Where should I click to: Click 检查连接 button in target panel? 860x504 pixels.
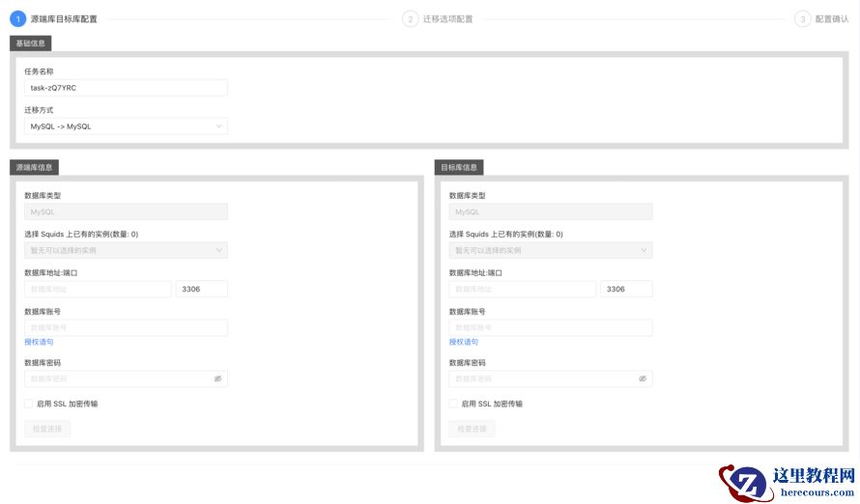(x=472, y=429)
